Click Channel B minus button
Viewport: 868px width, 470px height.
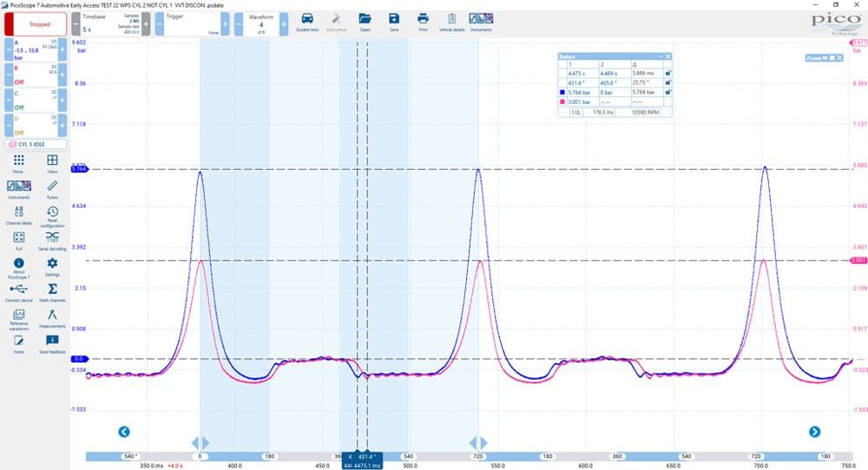click(x=9, y=75)
